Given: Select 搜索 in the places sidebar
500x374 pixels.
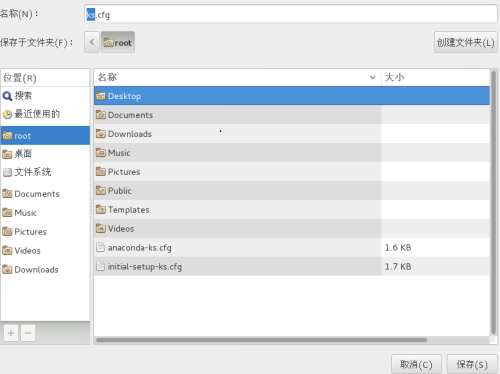Looking at the screenshot, I should point(45,96).
